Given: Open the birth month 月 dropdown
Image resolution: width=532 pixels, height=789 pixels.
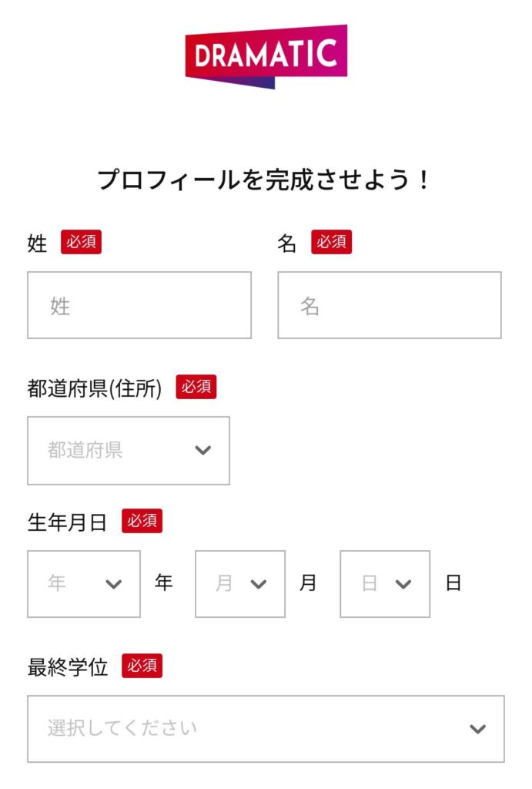Looking at the screenshot, I should tap(240, 584).
